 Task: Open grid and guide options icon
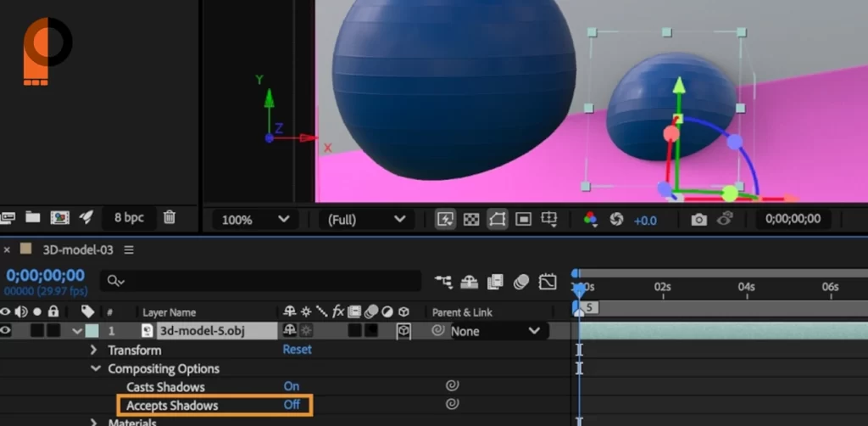549,220
